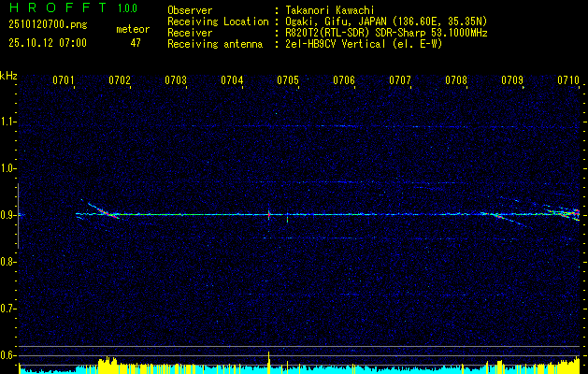This screenshot has height=374, width=588.
Task: Click the Receiving Location label
Action: pyautogui.click(x=218, y=22)
